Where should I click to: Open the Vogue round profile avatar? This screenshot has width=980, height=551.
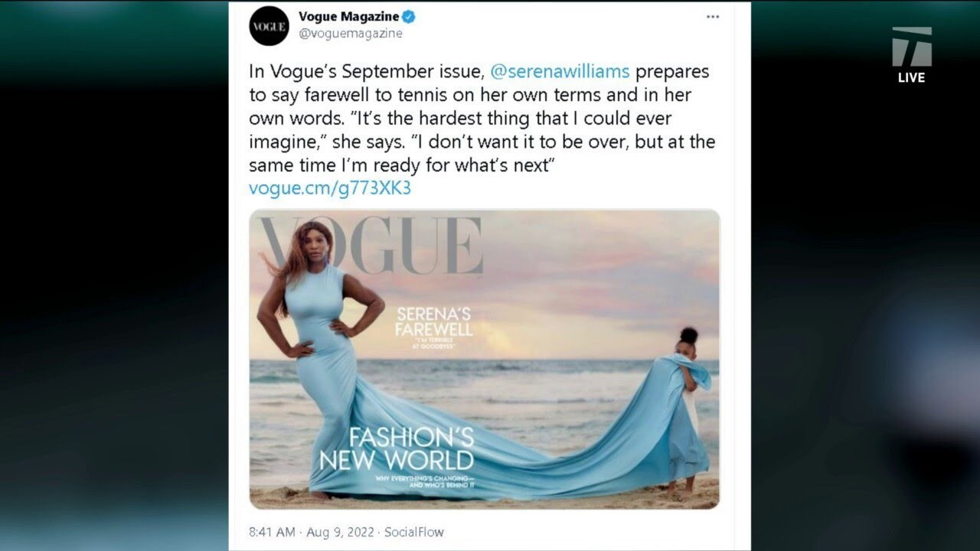(x=269, y=25)
